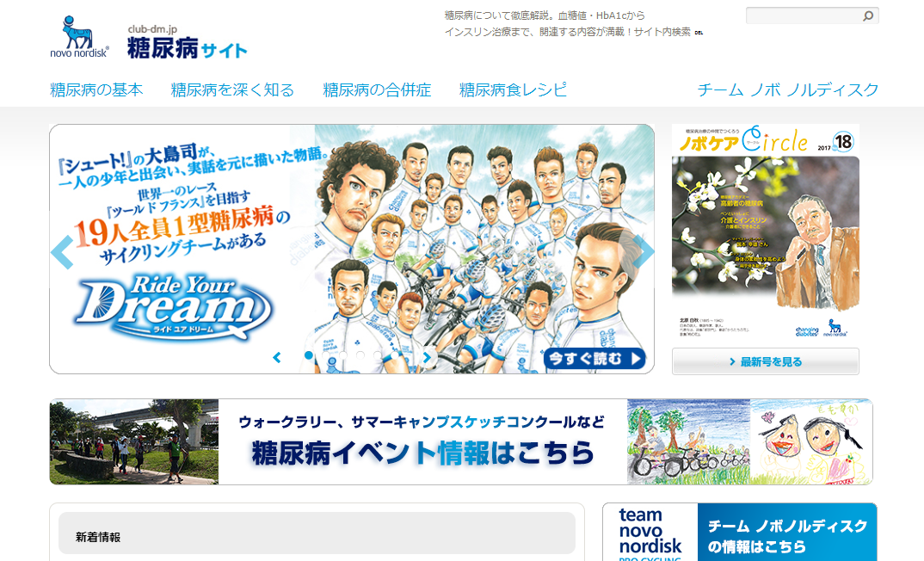
Task: Open the 糖尿病食レシピ menu
Action: 514,89
